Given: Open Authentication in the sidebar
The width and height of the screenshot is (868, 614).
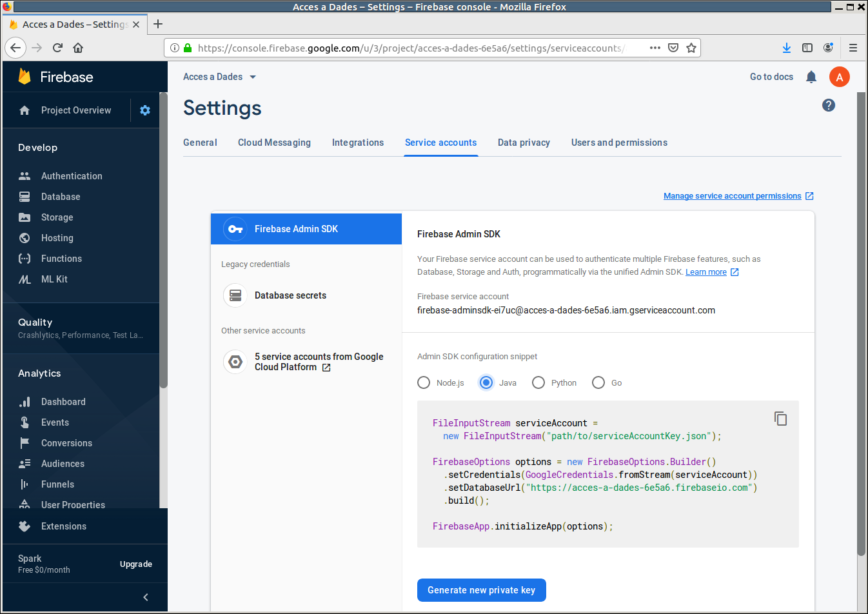Looking at the screenshot, I should tap(72, 176).
